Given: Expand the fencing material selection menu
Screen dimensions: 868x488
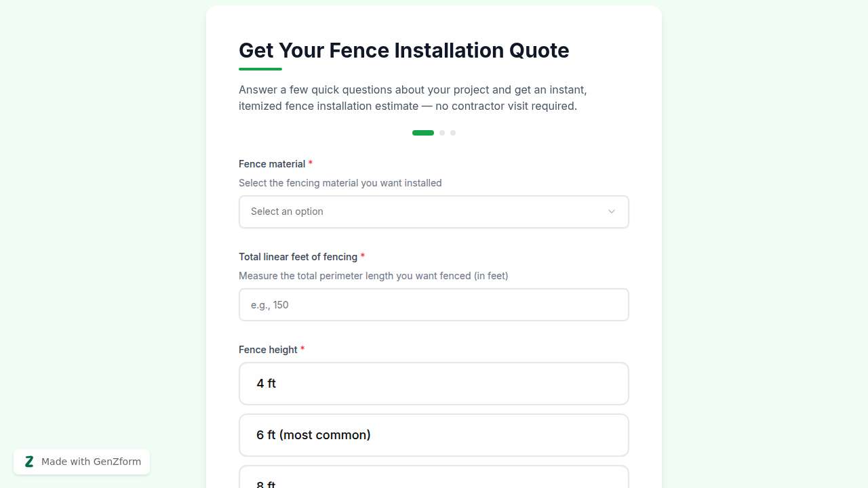Looking at the screenshot, I should point(434,211).
